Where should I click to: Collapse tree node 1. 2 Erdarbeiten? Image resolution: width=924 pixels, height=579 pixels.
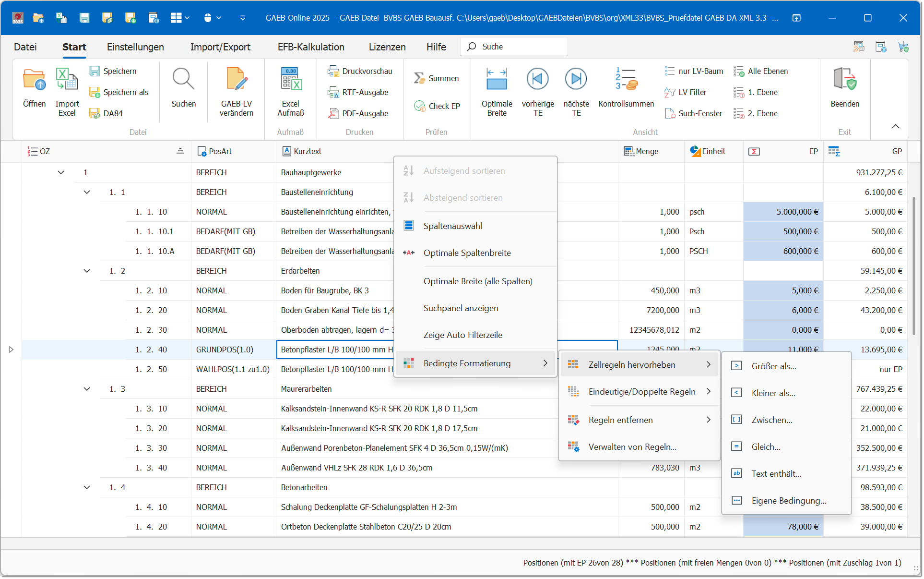pos(87,271)
